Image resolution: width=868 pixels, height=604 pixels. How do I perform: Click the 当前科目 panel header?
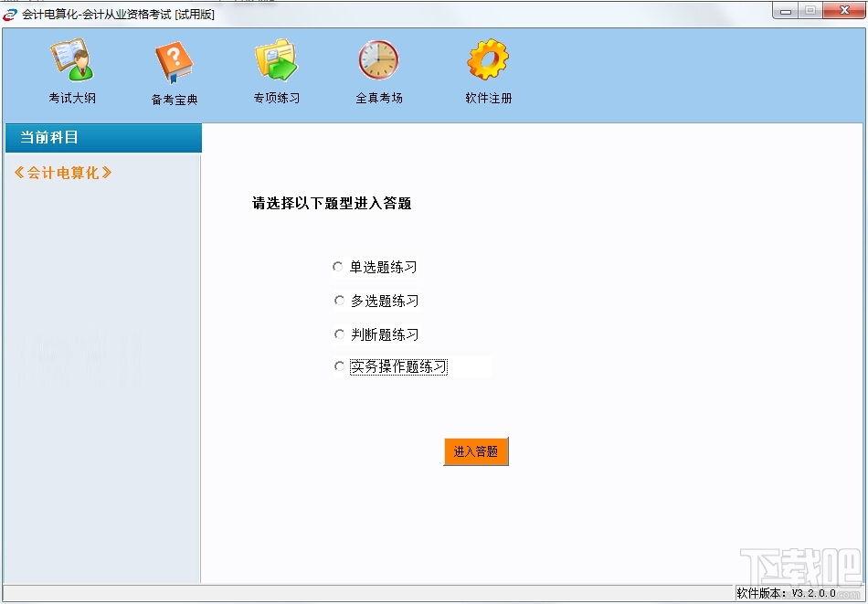click(103, 137)
